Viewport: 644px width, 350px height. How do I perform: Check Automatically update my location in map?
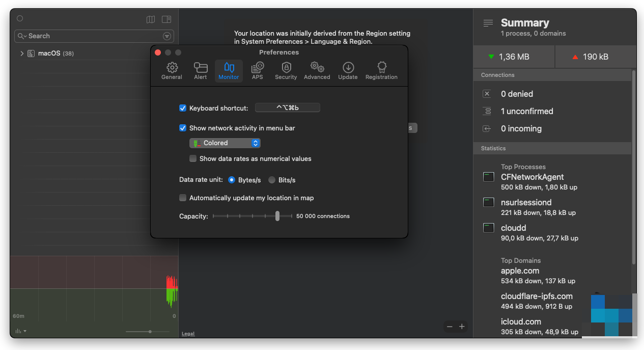[183, 198]
